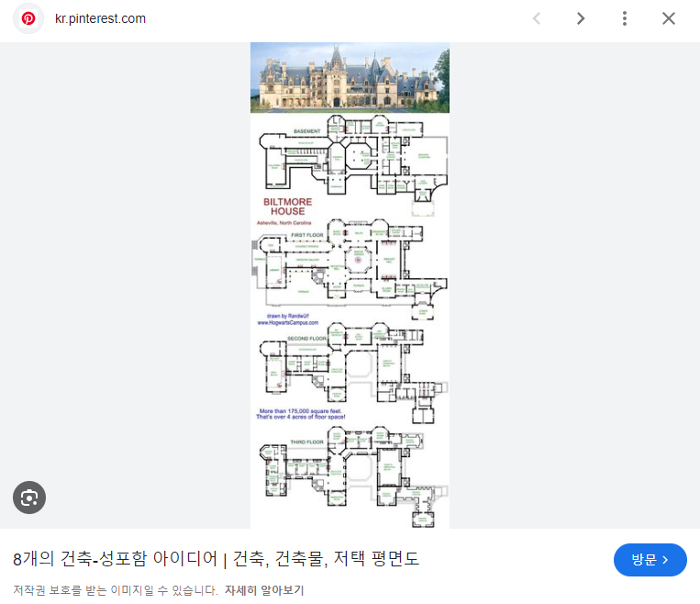The height and width of the screenshot is (604, 700).
Task: Open the three-dot more options menu
Action: pos(625,18)
